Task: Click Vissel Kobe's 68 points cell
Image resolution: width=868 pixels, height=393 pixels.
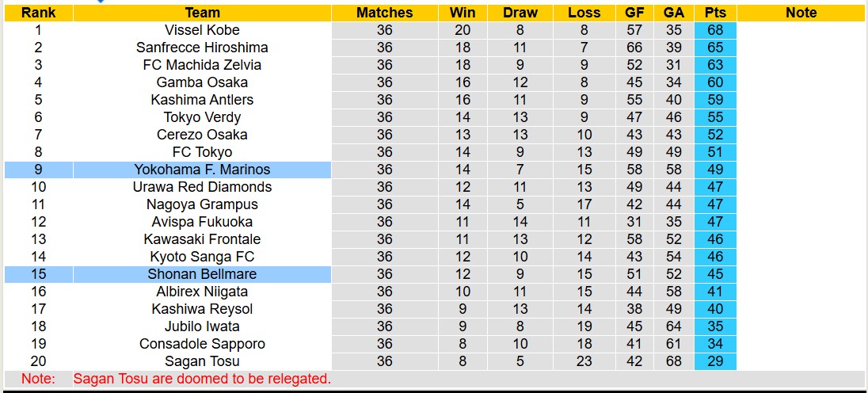Action: tap(715, 30)
